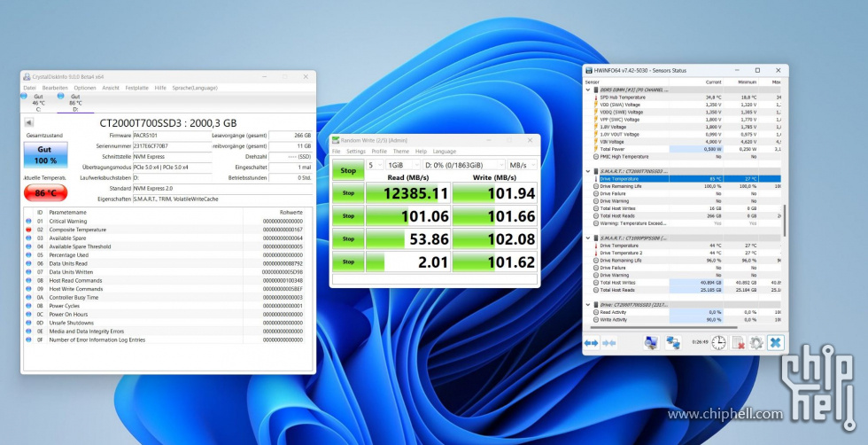Viewport: 868px width, 445px height.
Task: Click blue status dot of Power Cycles row
Action: click(x=28, y=306)
